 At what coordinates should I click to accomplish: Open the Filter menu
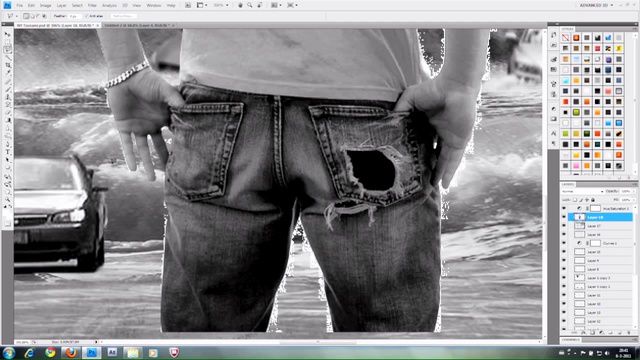pyautogui.click(x=92, y=5)
